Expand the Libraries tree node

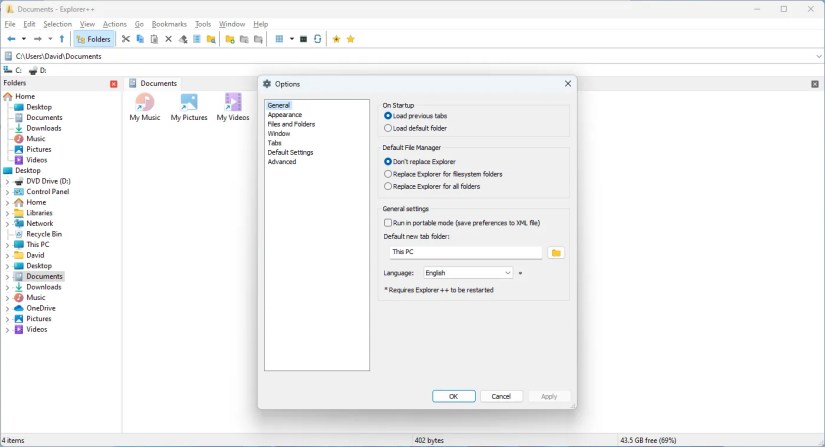[x=7, y=213]
